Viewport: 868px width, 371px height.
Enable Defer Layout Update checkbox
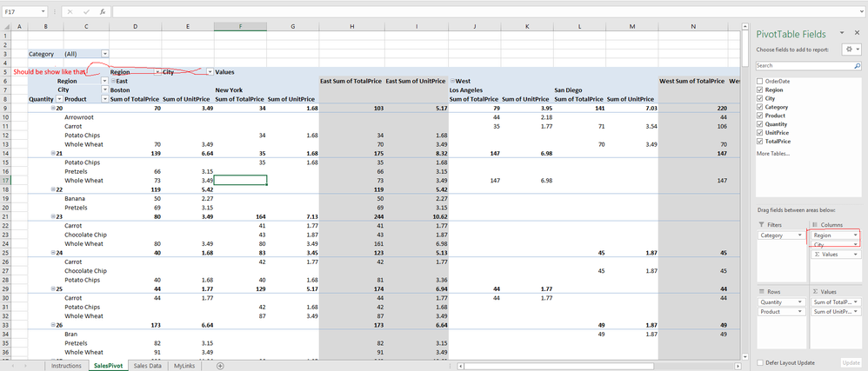(761, 361)
